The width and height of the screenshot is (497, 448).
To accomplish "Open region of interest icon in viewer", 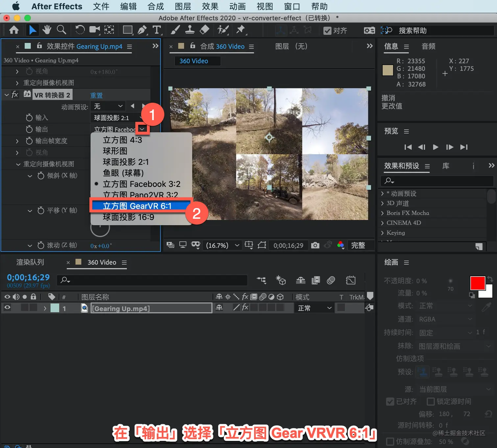I will 249,245.
